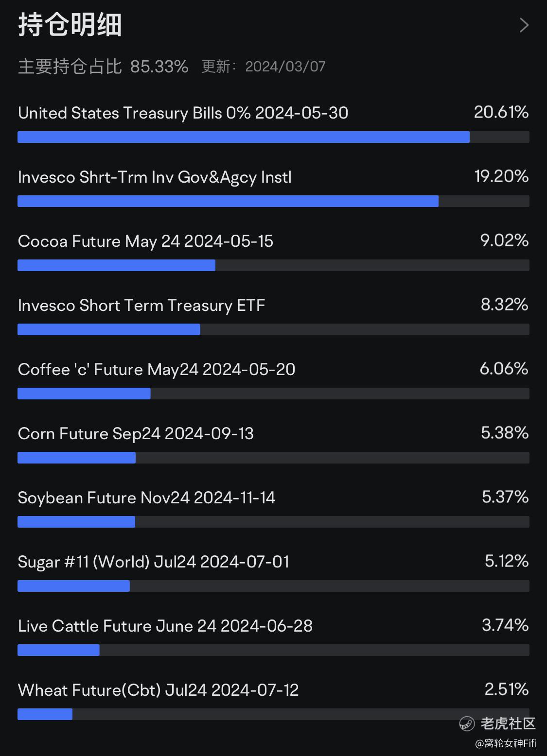Viewport: 547px width, 756px height.
Task: Open the 持仓明细 section title
Action: (70, 25)
